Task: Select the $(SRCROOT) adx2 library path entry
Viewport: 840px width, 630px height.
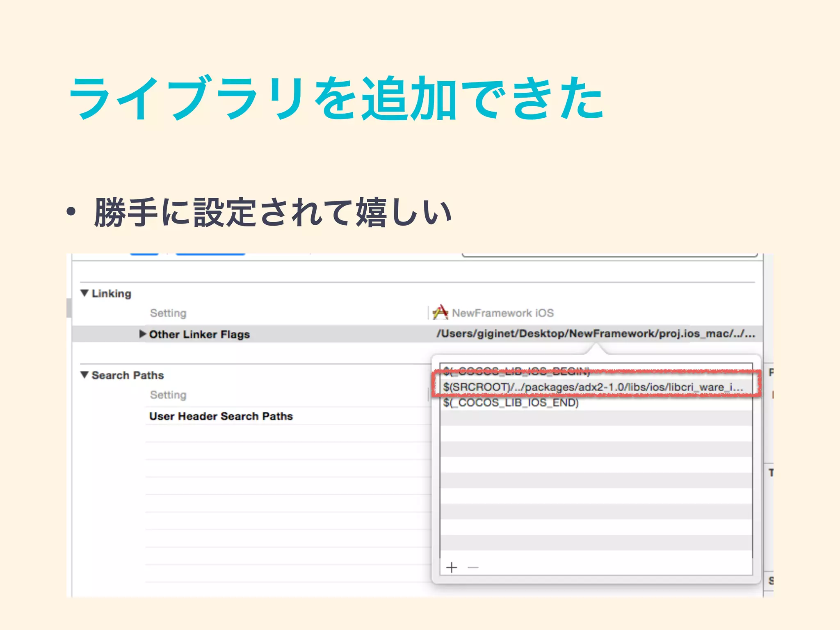Action: pos(592,387)
